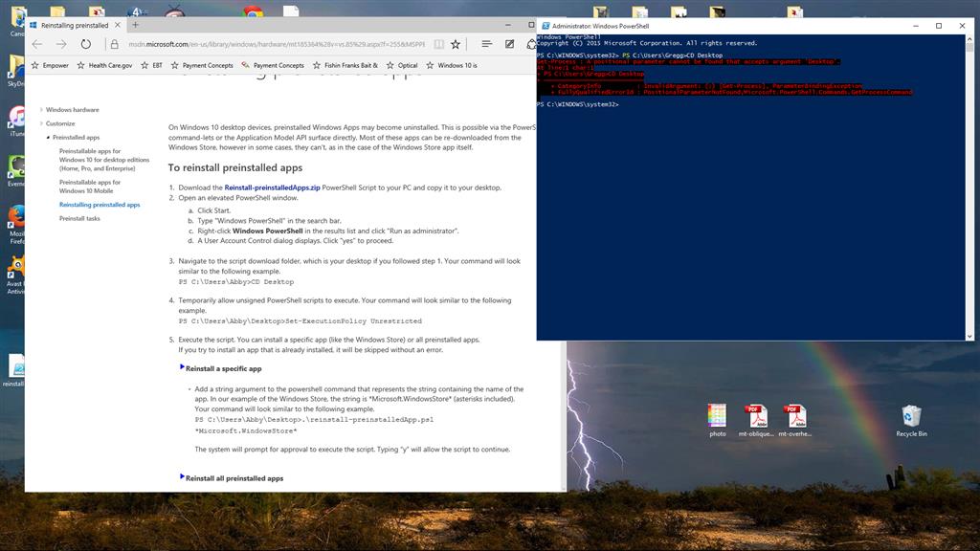Click the reinstall-preinstalledApp.ps1 command text
The height and width of the screenshot is (551, 980).
(368, 420)
